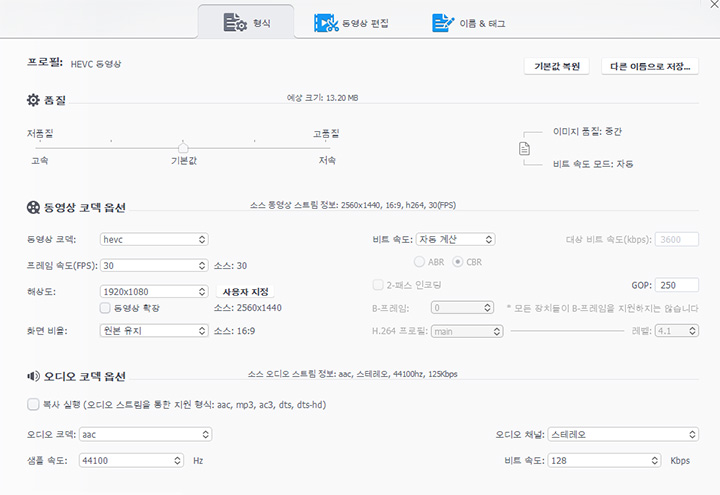The height and width of the screenshot is (495, 720).
Task: Click the 예상 크기: 13.20 MB text
Action: coord(322,98)
